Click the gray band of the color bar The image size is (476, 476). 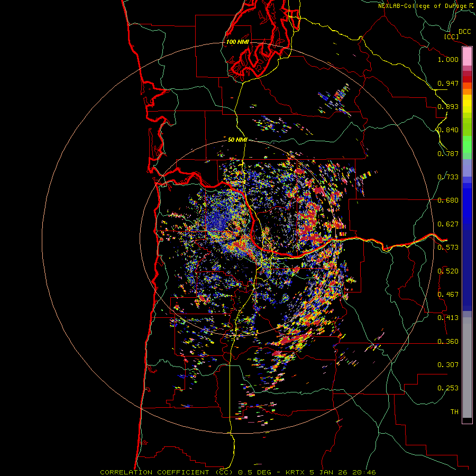pyautogui.click(x=467, y=368)
